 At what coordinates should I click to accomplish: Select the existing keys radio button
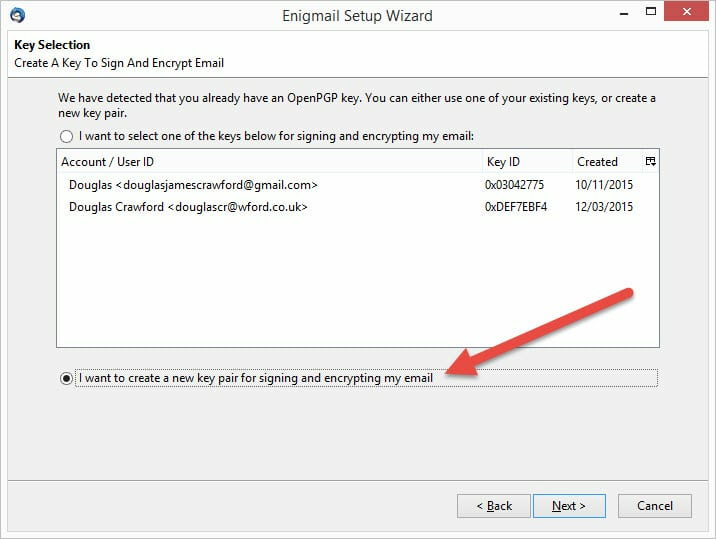point(66,136)
